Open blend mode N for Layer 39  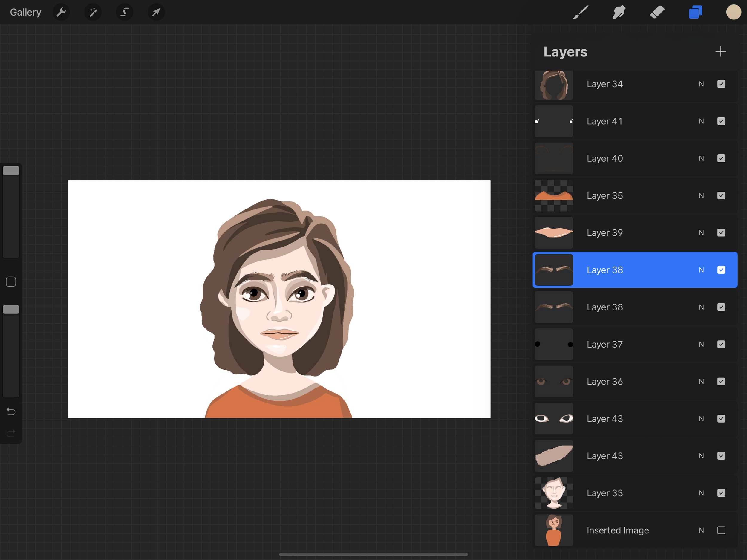[701, 233]
